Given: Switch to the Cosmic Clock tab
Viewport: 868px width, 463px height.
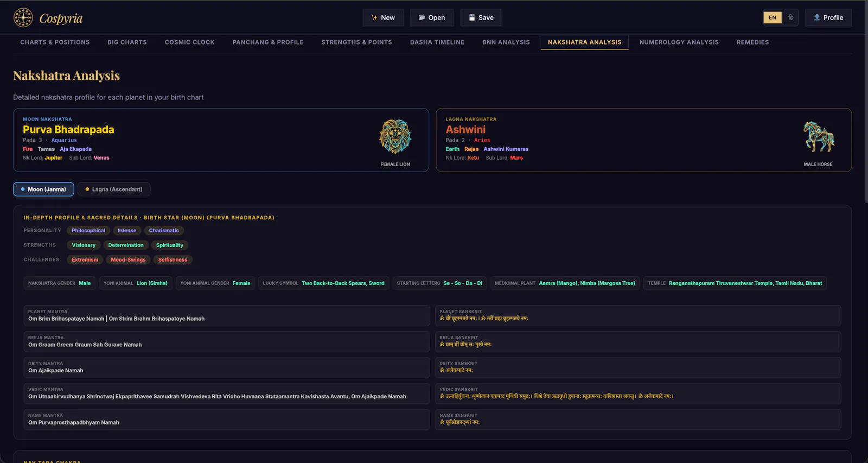Looking at the screenshot, I should click(x=189, y=42).
